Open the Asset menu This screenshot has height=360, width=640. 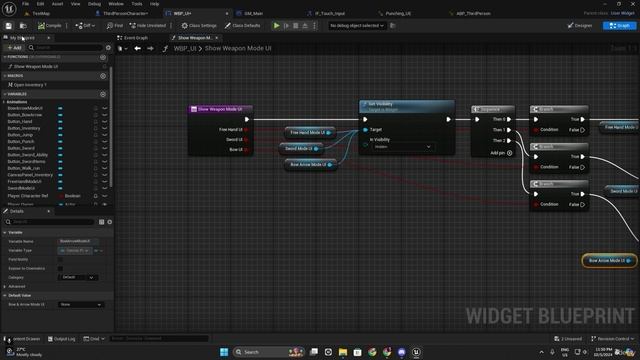(57, 4)
